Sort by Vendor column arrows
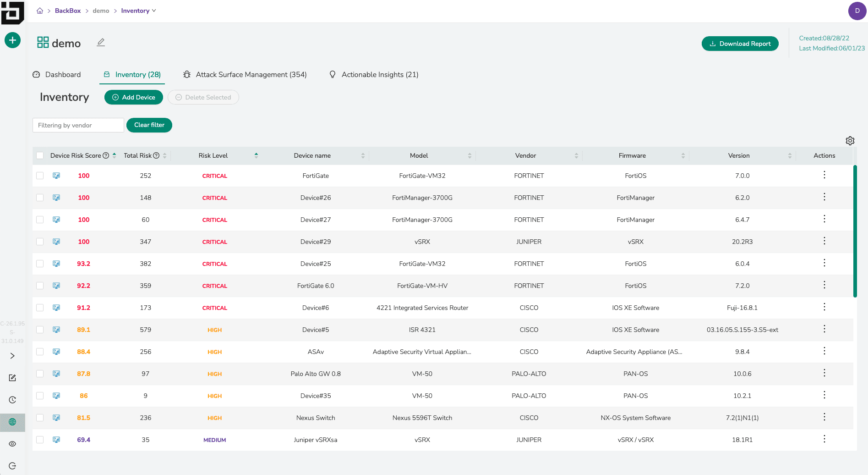Screen dimensions: 868x475 tap(576, 155)
